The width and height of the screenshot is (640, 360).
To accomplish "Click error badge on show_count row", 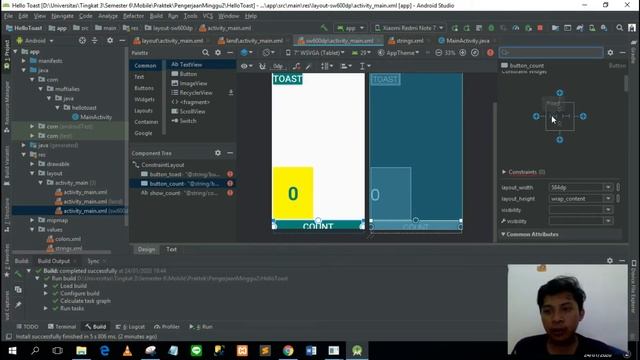I will (x=230, y=193).
